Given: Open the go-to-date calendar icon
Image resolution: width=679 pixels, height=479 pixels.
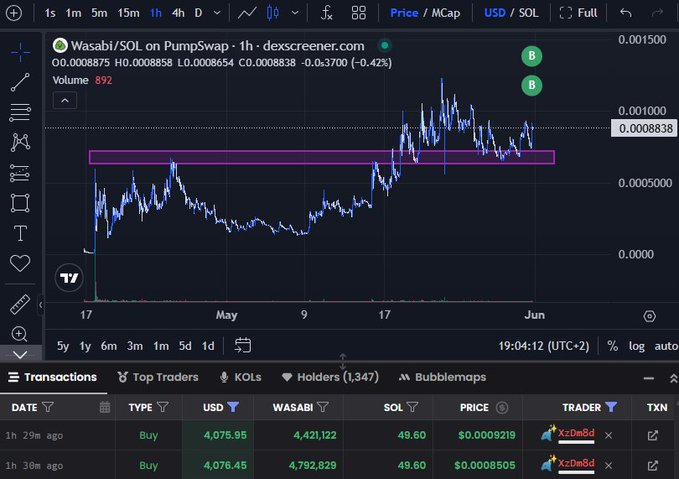Looking at the screenshot, I should click(x=242, y=346).
